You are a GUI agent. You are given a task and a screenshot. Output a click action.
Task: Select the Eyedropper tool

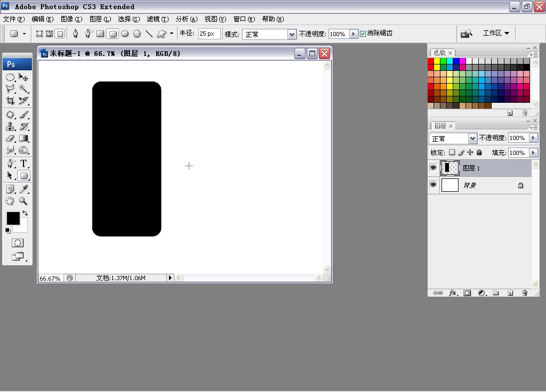(23, 189)
